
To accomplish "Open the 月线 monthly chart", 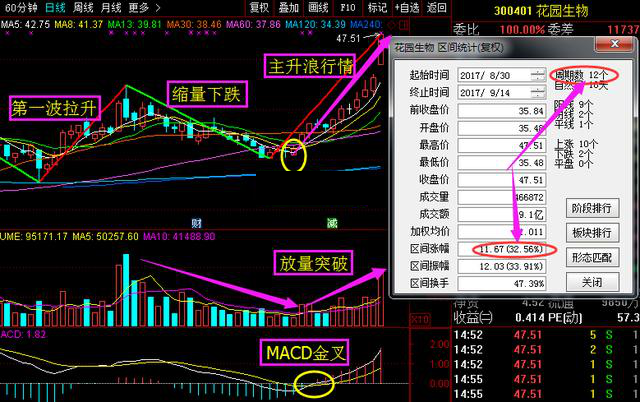I will pyautogui.click(x=112, y=7).
